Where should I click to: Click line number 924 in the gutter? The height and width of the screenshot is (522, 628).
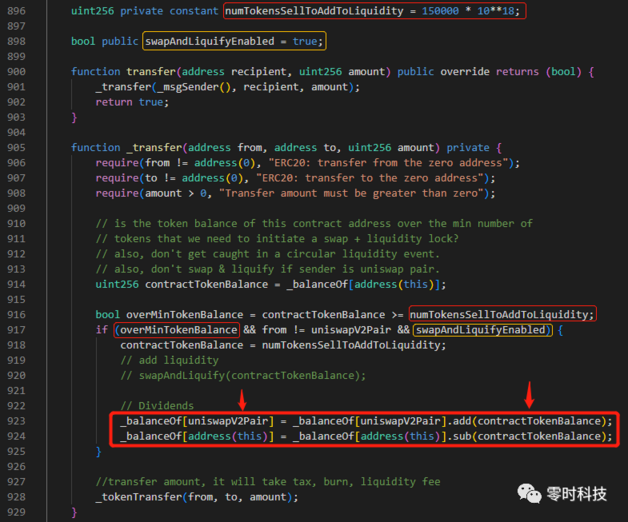16,436
